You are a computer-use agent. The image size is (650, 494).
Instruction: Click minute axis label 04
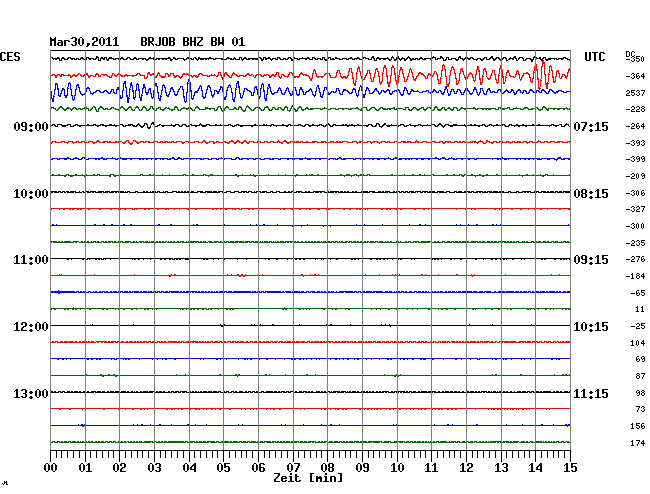[189, 468]
